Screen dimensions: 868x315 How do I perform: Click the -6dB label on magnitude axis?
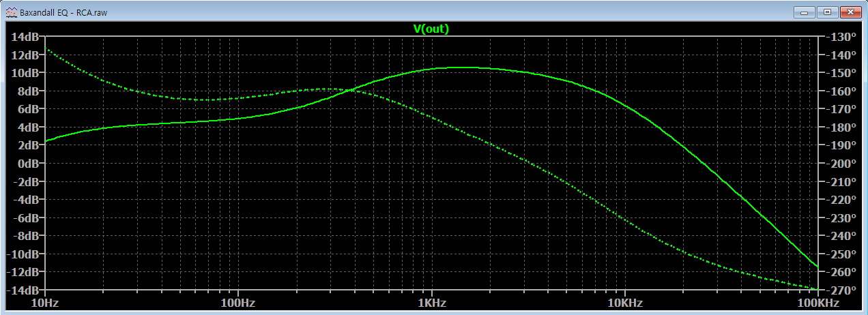tap(28, 218)
